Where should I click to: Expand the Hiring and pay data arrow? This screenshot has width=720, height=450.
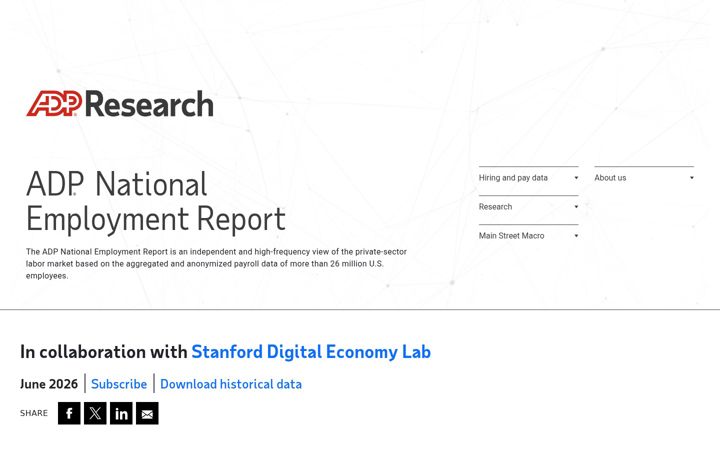pyautogui.click(x=576, y=178)
